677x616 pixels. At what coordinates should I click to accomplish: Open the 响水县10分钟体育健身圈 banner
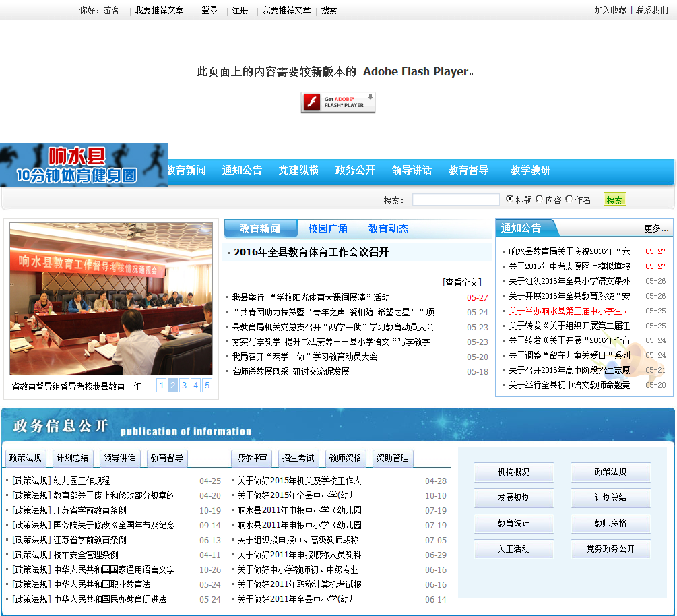point(84,165)
